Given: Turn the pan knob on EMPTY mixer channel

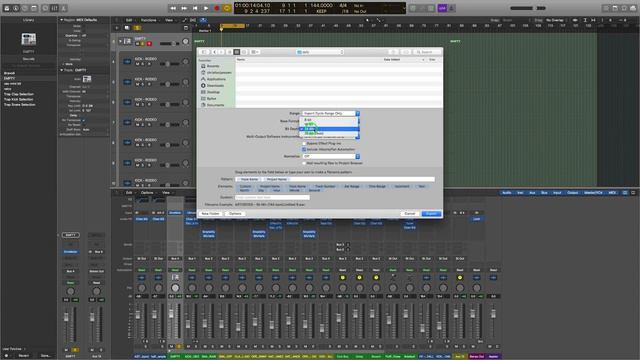Looking at the screenshot, I should tap(175, 288).
